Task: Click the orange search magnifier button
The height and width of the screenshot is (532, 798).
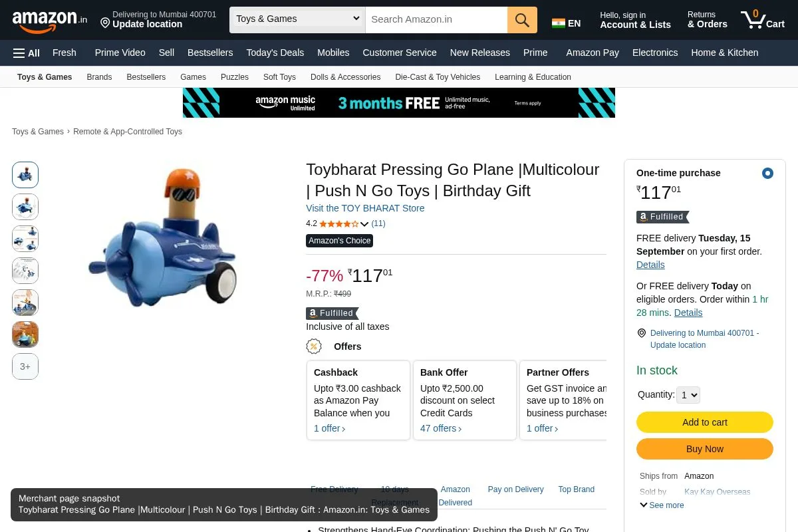Action: click(x=522, y=20)
